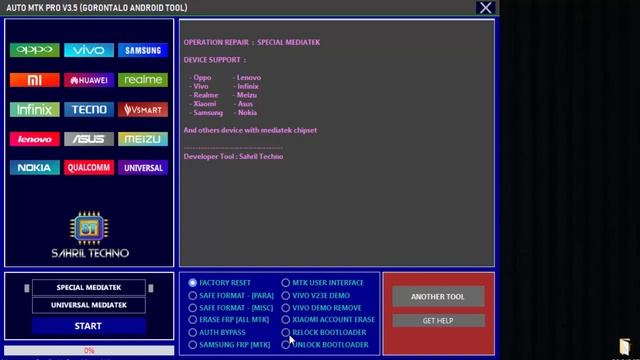640x360 pixels.
Task: Open the Qualcomm brand tile
Action: point(89,168)
